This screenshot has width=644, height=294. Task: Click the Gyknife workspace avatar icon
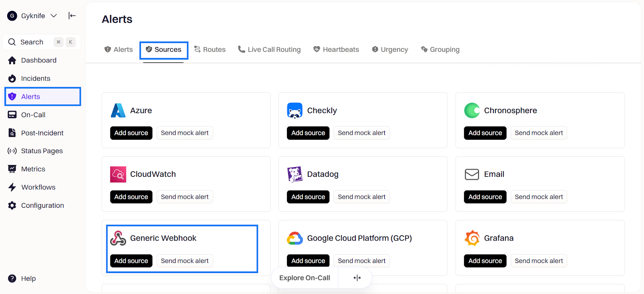[12, 16]
